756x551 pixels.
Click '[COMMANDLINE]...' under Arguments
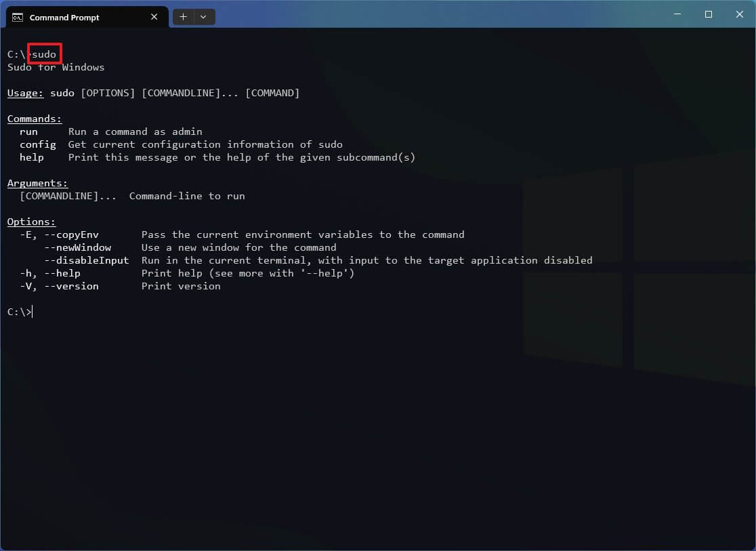(68, 196)
